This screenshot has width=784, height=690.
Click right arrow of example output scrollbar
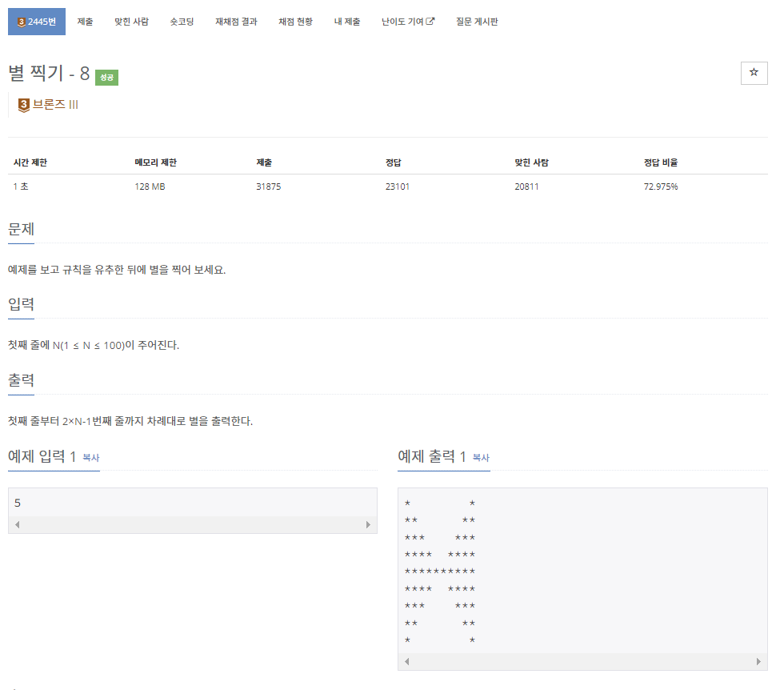click(x=758, y=661)
